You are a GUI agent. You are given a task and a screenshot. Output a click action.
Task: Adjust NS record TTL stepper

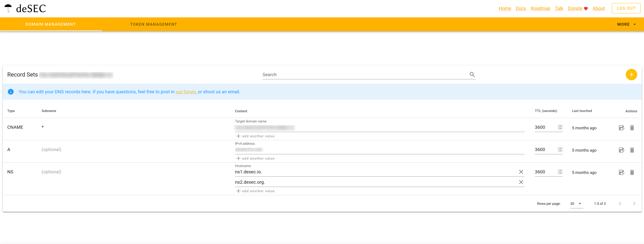pyautogui.click(x=560, y=172)
